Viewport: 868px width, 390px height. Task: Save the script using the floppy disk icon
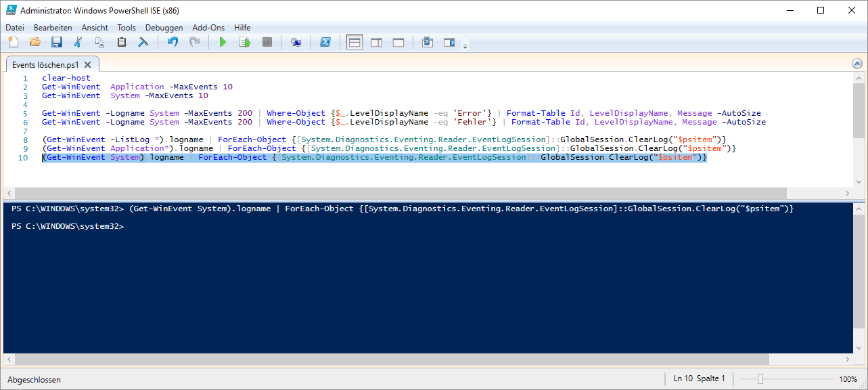57,43
